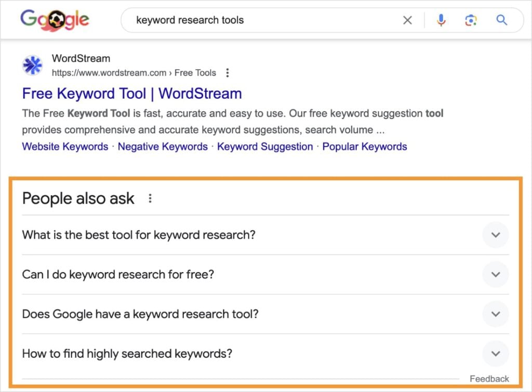Expand 'What is the best tool for keyword research?'
This screenshot has height=392, width=532.
pos(495,235)
